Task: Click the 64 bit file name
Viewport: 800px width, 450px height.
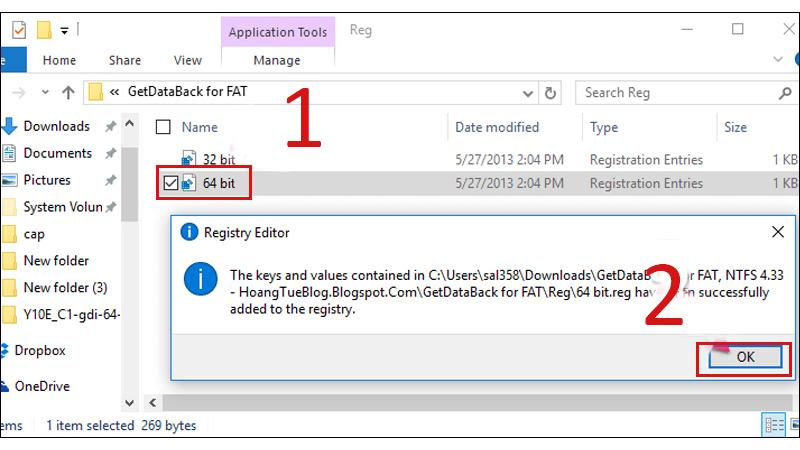Action: coord(219,183)
